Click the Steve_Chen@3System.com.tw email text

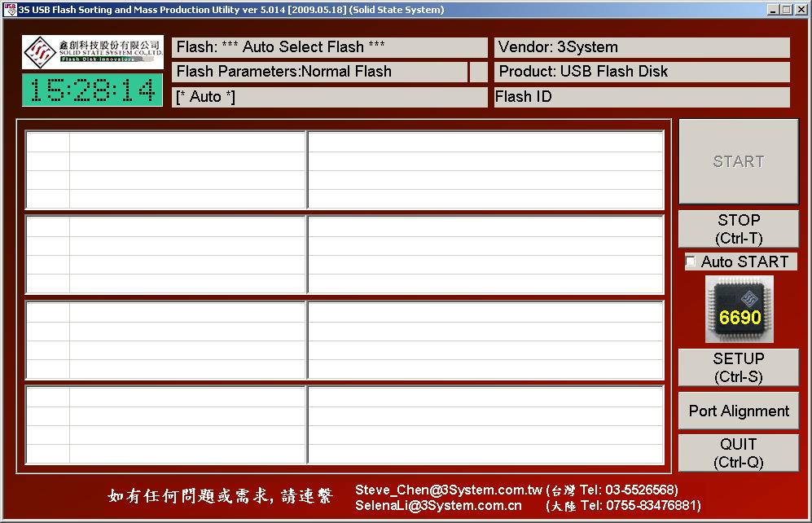coord(449,490)
